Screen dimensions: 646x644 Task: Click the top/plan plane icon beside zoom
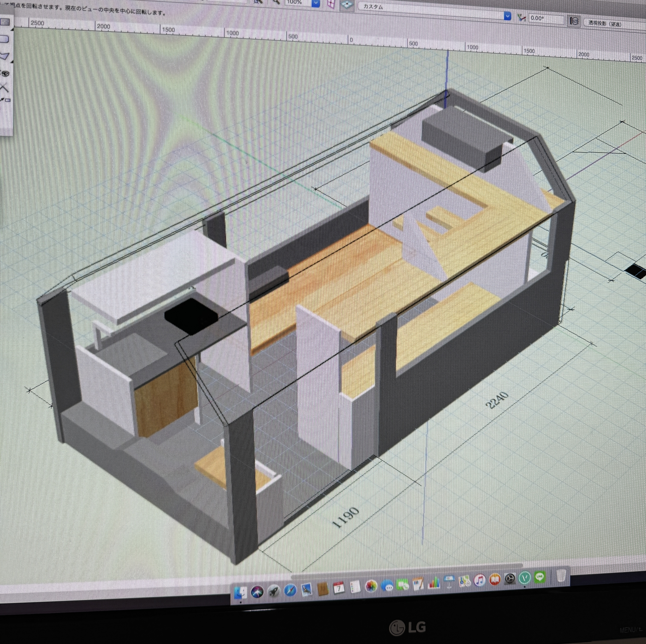pos(347,5)
